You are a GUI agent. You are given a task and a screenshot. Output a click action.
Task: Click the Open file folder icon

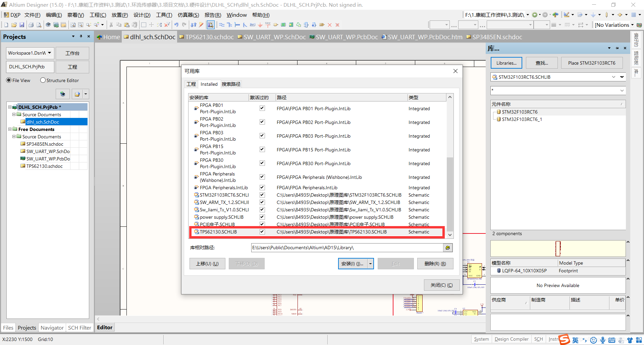[14, 25]
